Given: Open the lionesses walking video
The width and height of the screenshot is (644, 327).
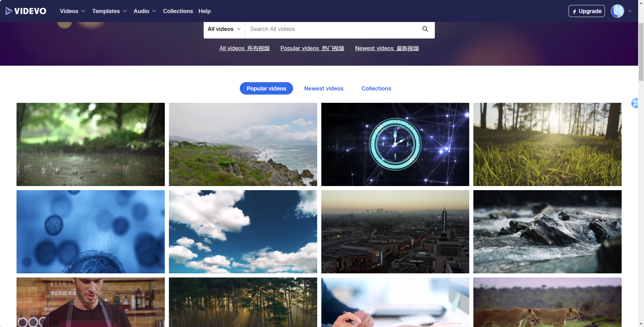Looking at the screenshot, I should point(547,302).
